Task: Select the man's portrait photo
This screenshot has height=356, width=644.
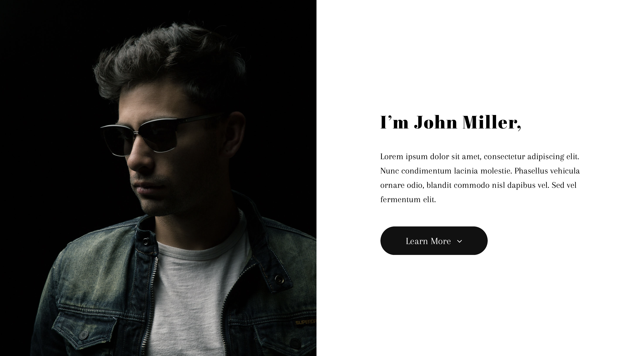Action: click(158, 178)
